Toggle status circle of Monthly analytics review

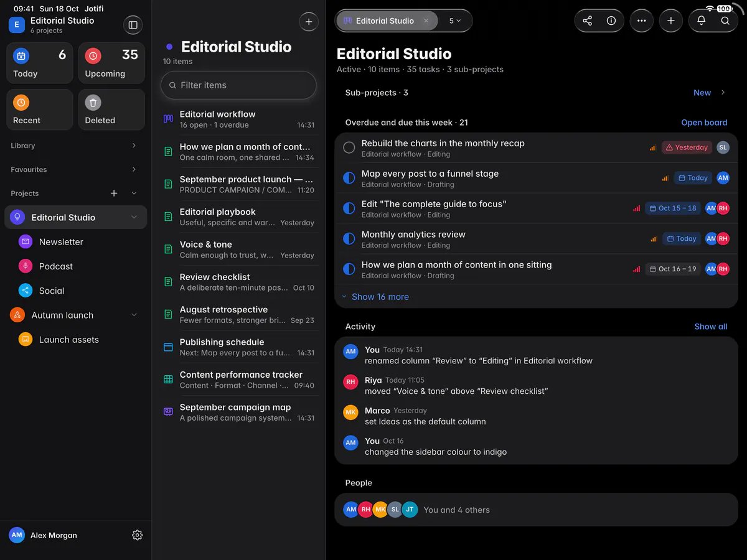[349, 239]
